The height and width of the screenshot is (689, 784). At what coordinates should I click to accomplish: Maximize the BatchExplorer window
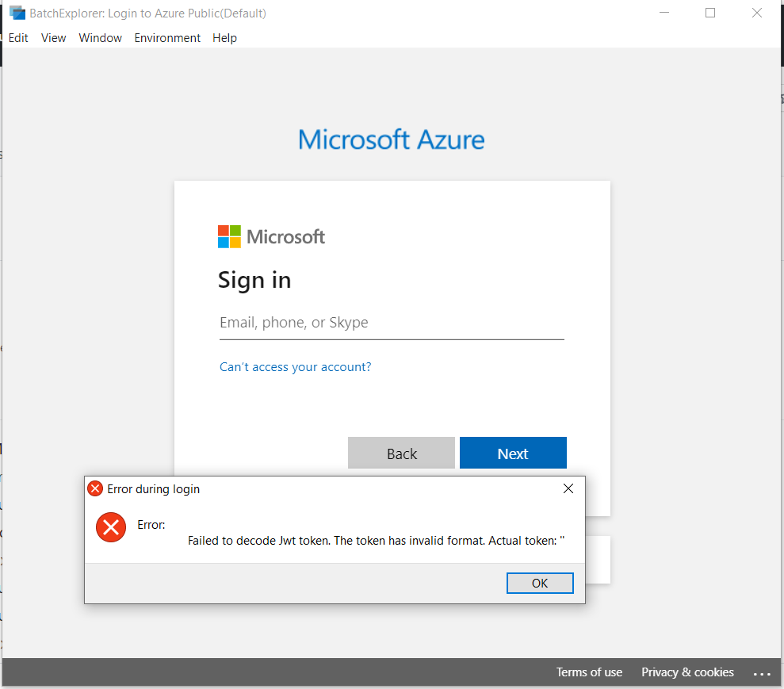(710, 13)
